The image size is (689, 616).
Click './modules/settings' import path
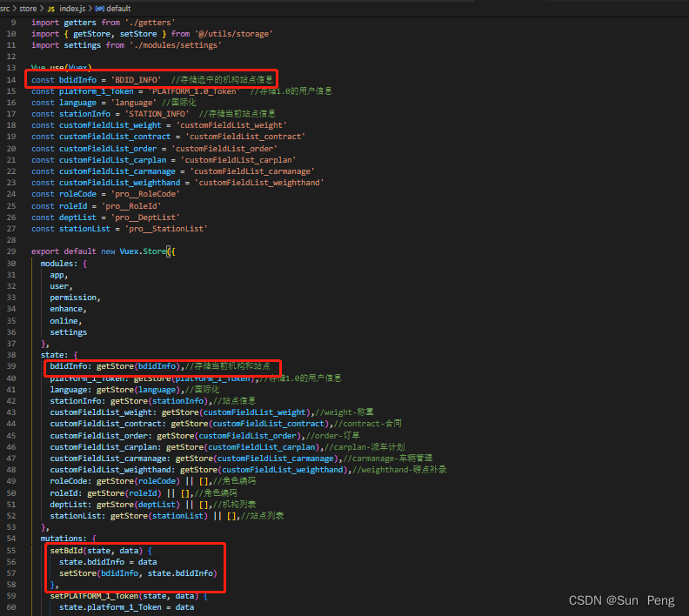tap(176, 45)
